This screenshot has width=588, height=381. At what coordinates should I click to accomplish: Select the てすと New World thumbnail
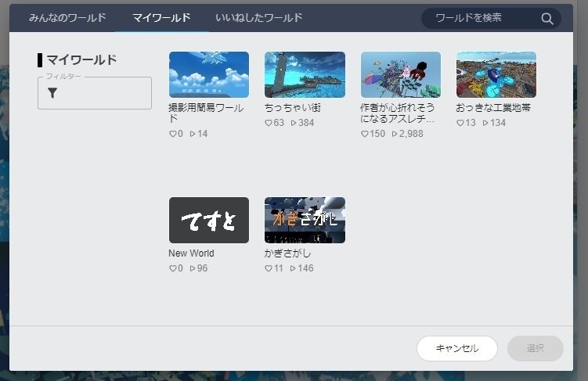coord(209,221)
